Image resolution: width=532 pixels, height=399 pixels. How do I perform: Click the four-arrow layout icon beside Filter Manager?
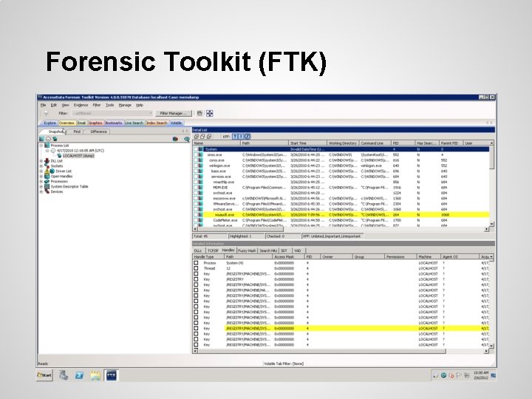(210, 113)
